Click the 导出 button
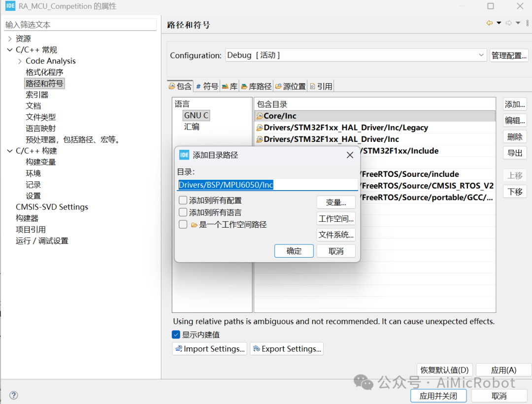Screen dimensions: 532x404 [x=515, y=153]
